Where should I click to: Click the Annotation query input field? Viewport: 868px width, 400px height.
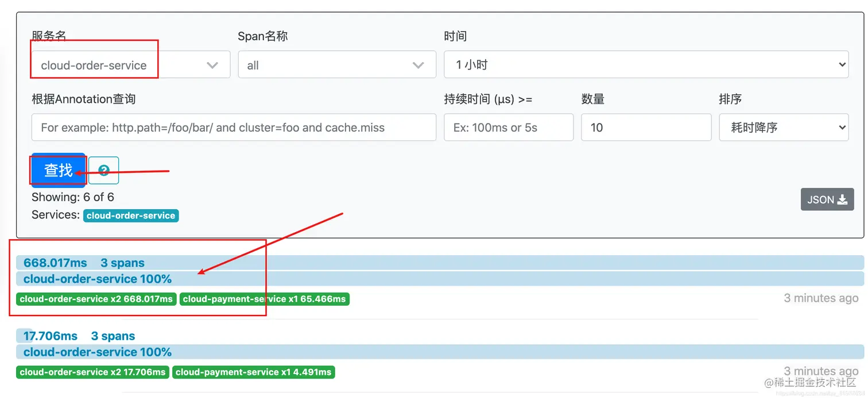click(234, 127)
